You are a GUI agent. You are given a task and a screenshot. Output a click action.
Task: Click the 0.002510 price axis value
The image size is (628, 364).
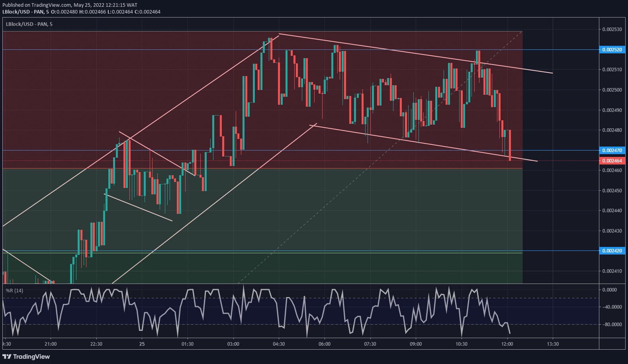(x=612, y=70)
